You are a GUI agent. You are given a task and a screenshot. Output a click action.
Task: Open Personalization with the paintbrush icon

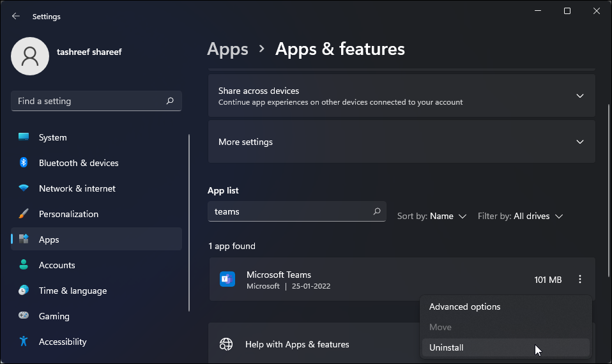click(24, 214)
